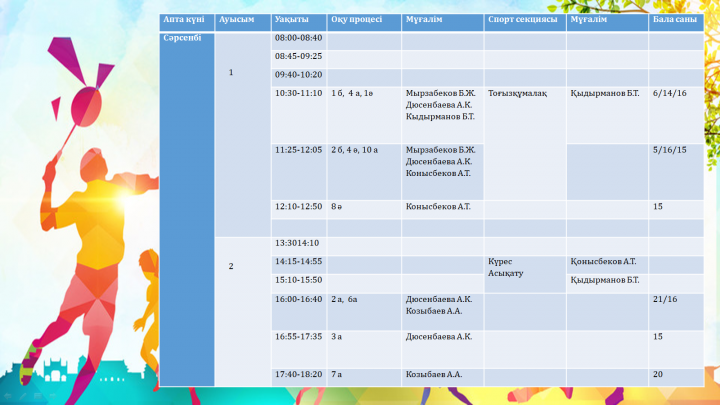Select the 'Бала саны' header cell
This screenshot has height=405, width=720.
pyautogui.click(x=676, y=22)
